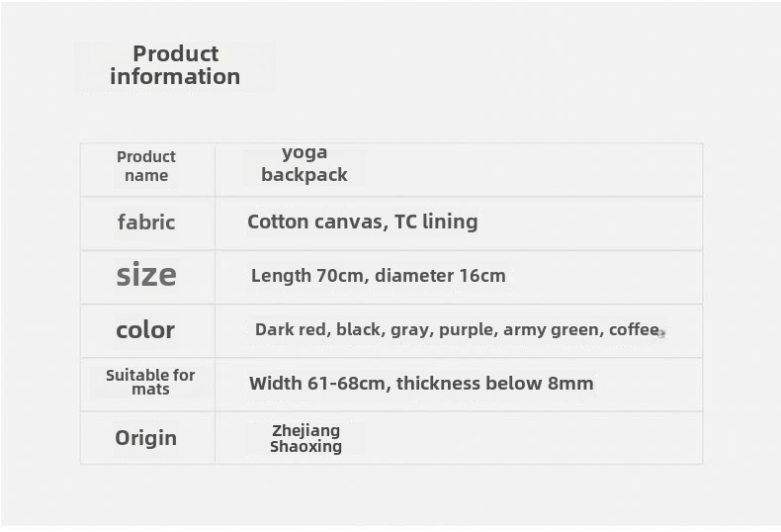Select the color row label
781x532 pixels.
(x=145, y=330)
